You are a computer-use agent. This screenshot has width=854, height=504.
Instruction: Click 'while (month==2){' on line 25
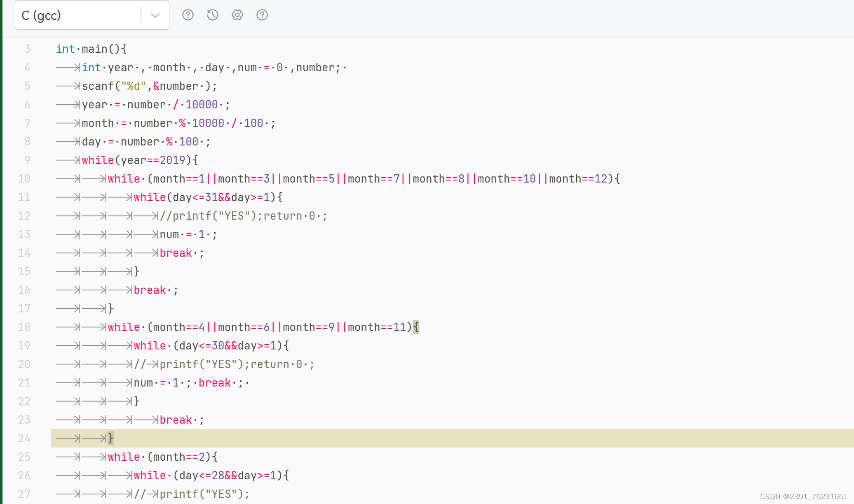pyautogui.click(x=162, y=457)
